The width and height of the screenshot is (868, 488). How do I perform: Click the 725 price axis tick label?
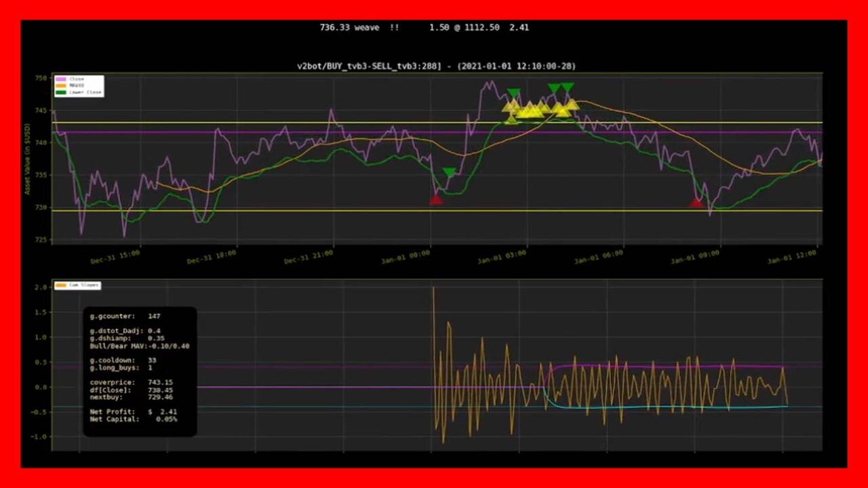41,239
